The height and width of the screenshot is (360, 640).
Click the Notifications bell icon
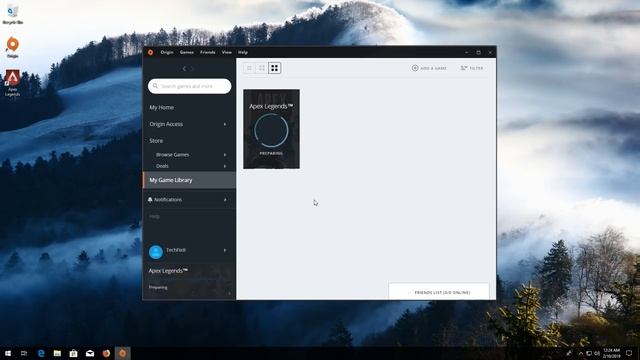[x=150, y=200]
